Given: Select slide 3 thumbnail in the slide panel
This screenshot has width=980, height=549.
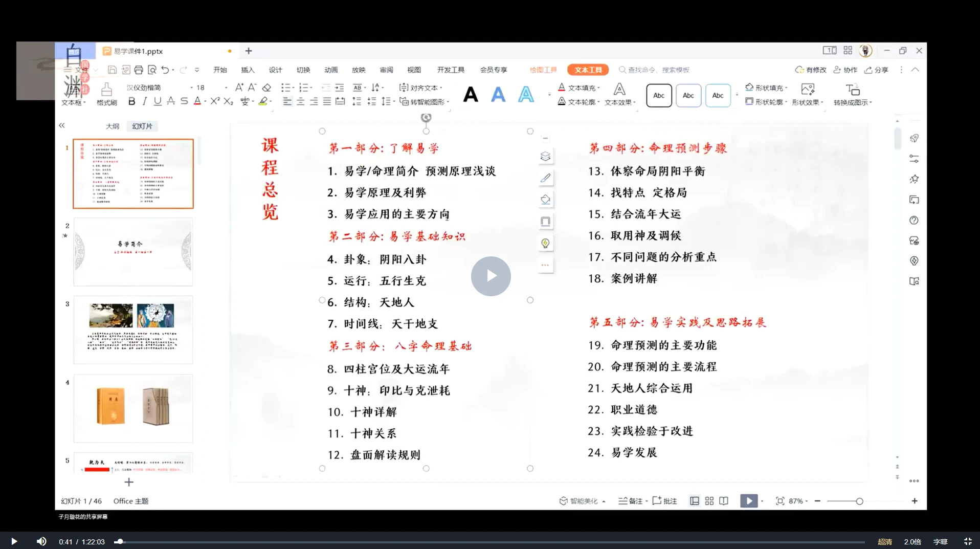Looking at the screenshot, I should (133, 330).
